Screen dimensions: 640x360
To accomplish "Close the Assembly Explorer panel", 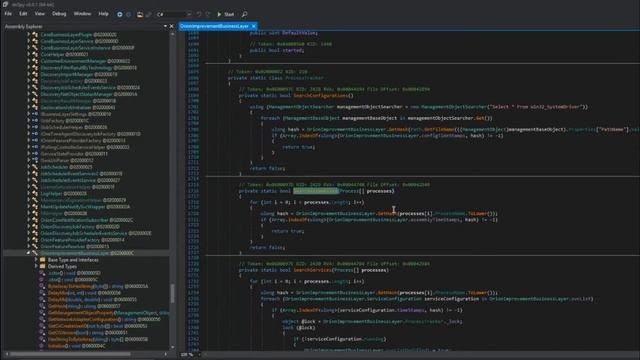I will 171,26.
